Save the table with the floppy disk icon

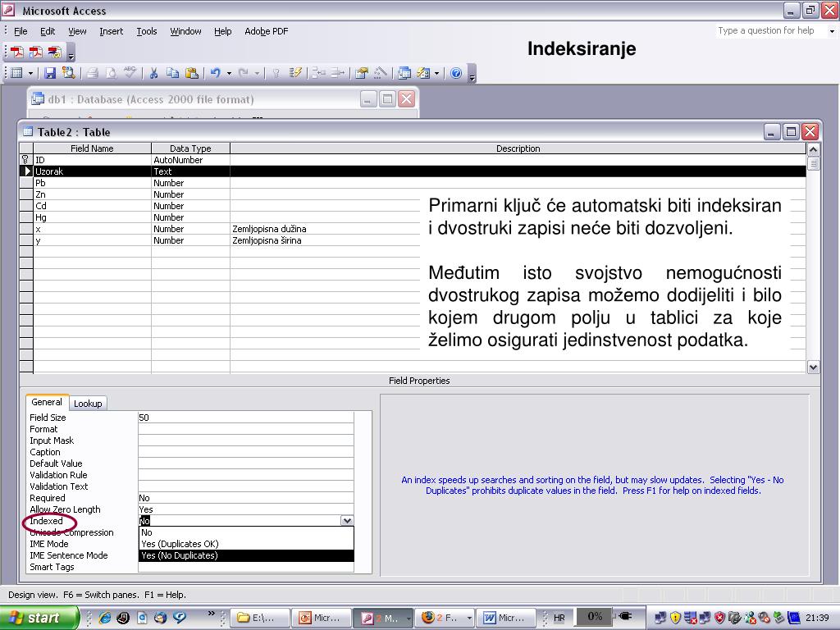tap(50, 73)
